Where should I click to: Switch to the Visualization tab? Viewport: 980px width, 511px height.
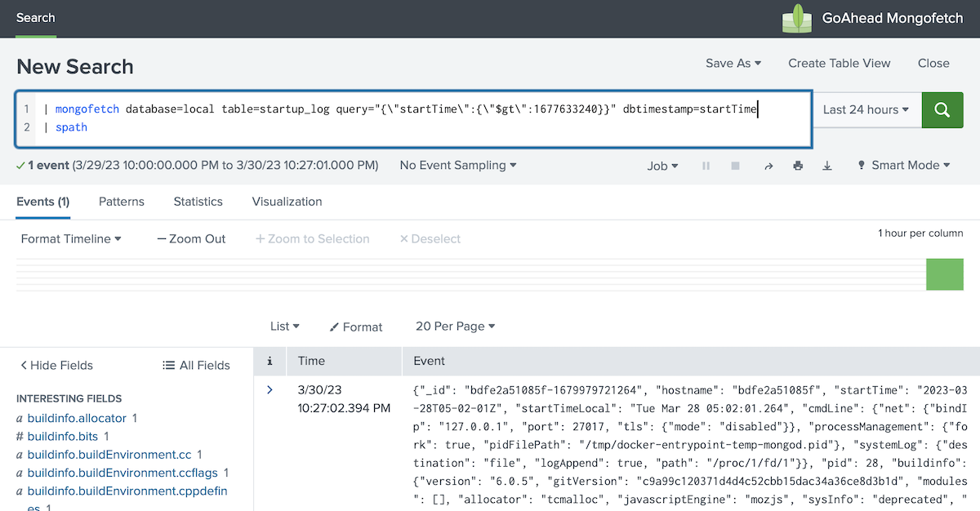click(287, 202)
